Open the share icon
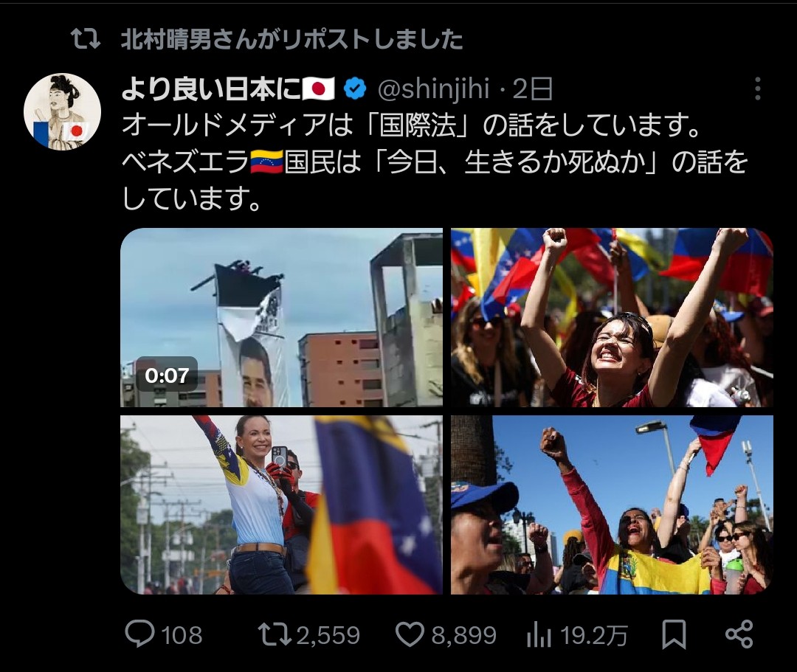Image resolution: width=797 pixels, height=672 pixels. coord(739,634)
